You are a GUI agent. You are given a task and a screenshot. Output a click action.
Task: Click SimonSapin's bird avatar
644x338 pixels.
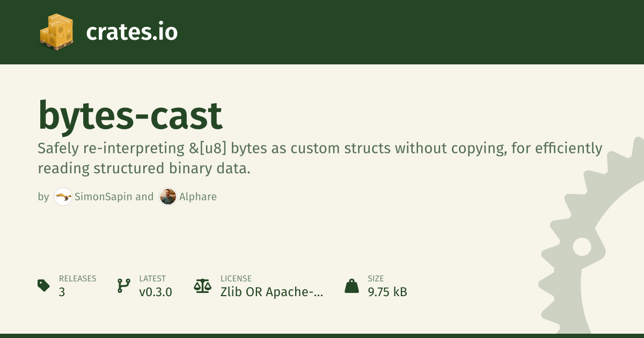63,197
